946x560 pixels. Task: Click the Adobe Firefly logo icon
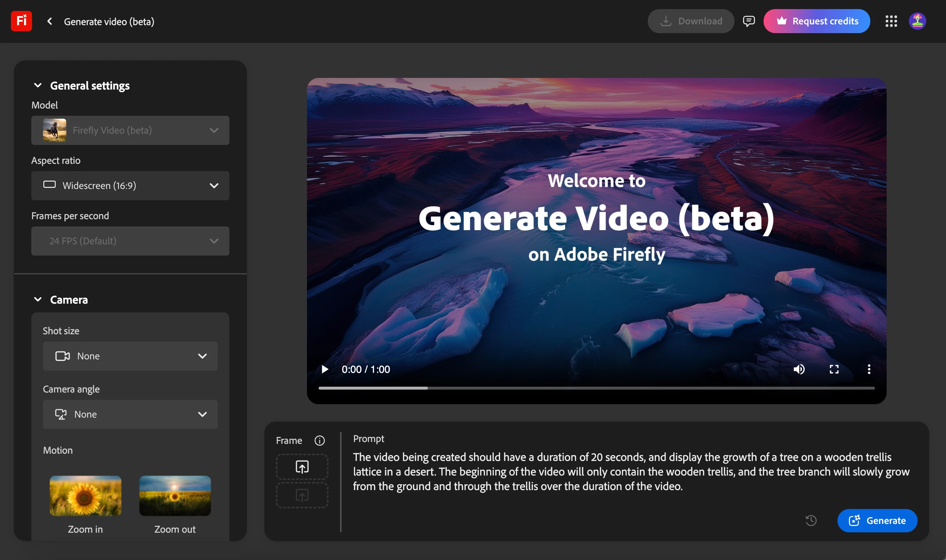(x=21, y=21)
